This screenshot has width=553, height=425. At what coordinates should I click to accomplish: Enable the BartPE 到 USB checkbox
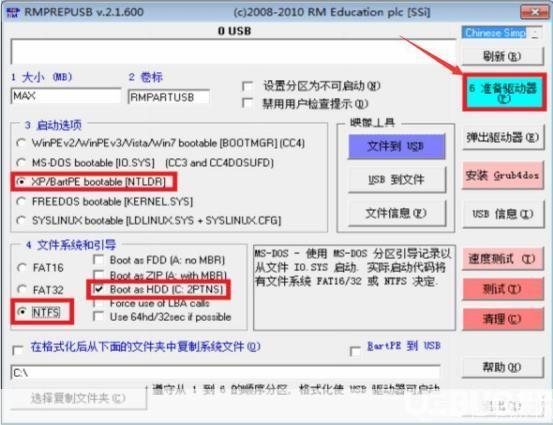tap(355, 351)
